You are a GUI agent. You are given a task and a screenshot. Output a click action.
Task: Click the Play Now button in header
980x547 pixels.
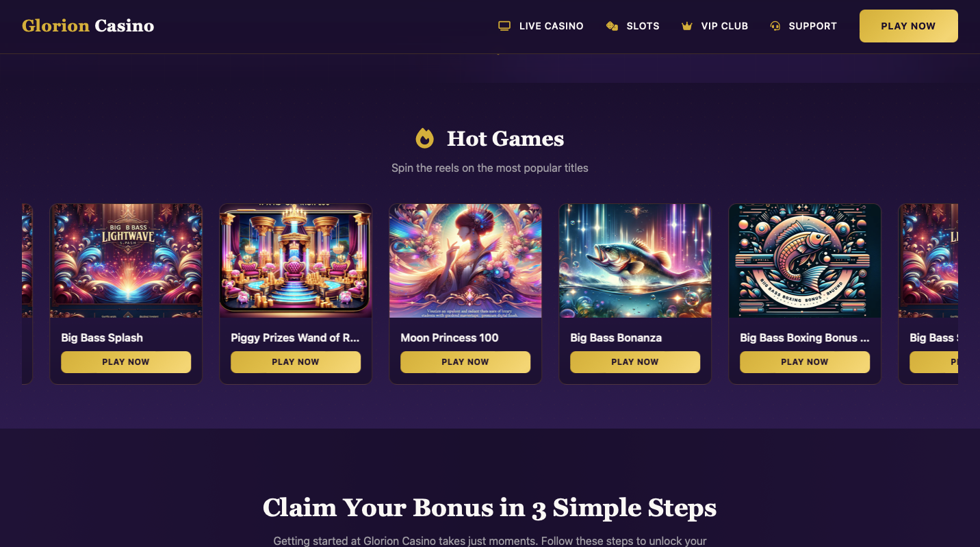[x=908, y=26]
